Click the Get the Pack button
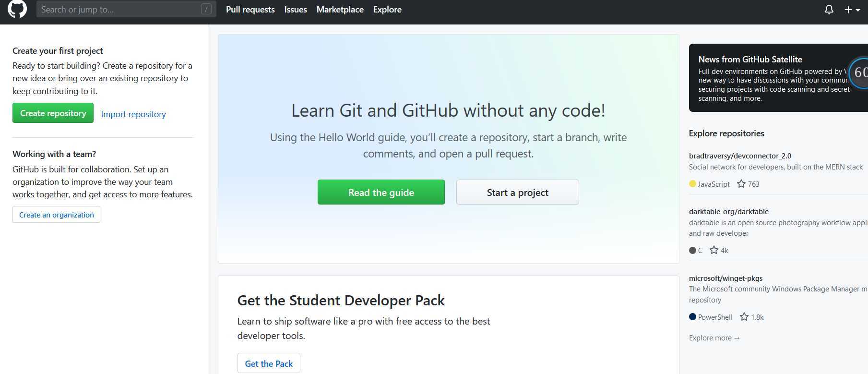 269,363
